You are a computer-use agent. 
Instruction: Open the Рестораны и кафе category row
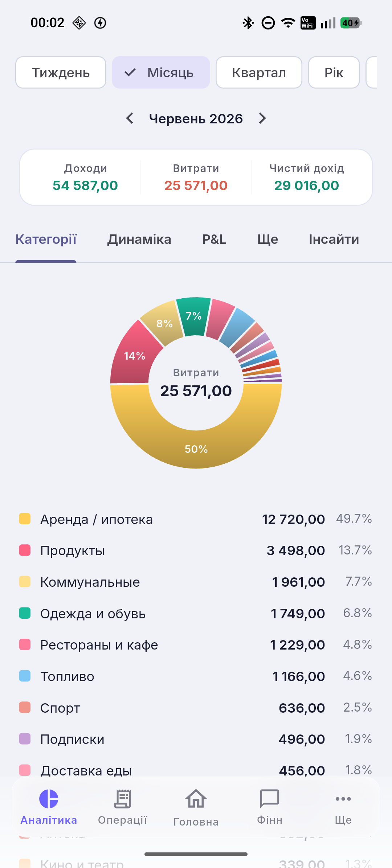[x=196, y=645]
